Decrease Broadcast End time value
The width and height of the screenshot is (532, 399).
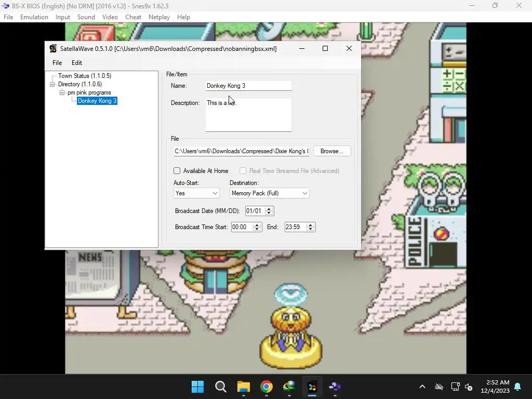click(311, 229)
